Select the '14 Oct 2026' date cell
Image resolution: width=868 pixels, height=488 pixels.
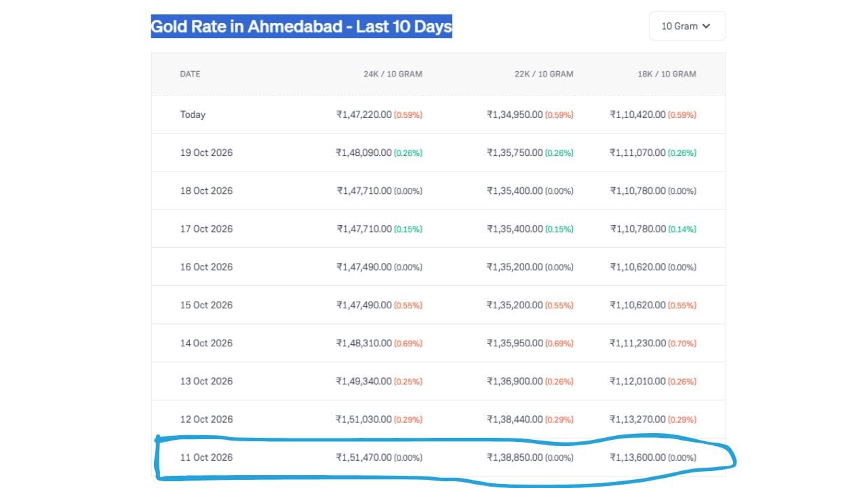tap(206, 343)
